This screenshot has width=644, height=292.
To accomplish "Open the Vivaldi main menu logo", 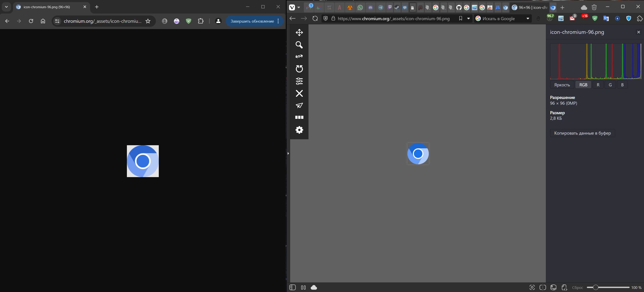I will click(292, 8).
